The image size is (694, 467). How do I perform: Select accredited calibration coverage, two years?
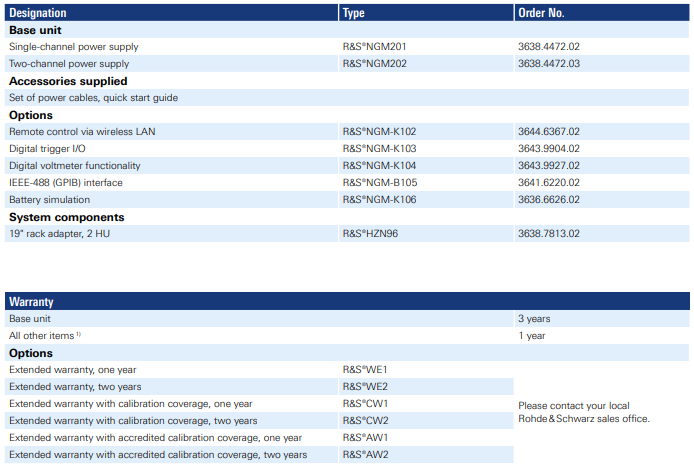[158, 455]
